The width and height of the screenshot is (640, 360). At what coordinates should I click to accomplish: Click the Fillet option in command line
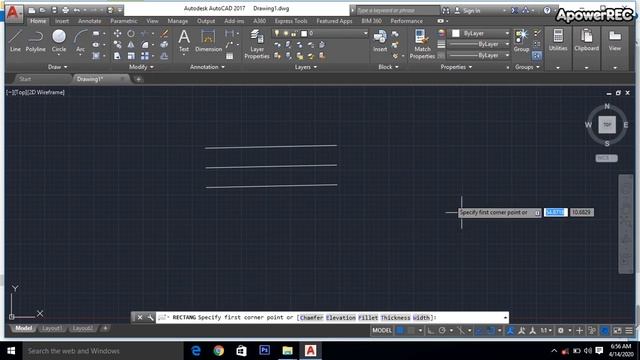[368, 318]
